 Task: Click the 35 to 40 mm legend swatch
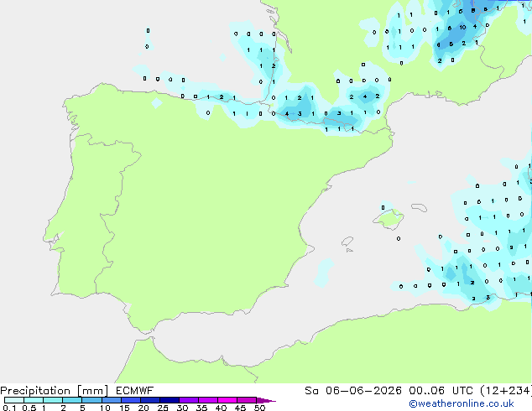208,400
